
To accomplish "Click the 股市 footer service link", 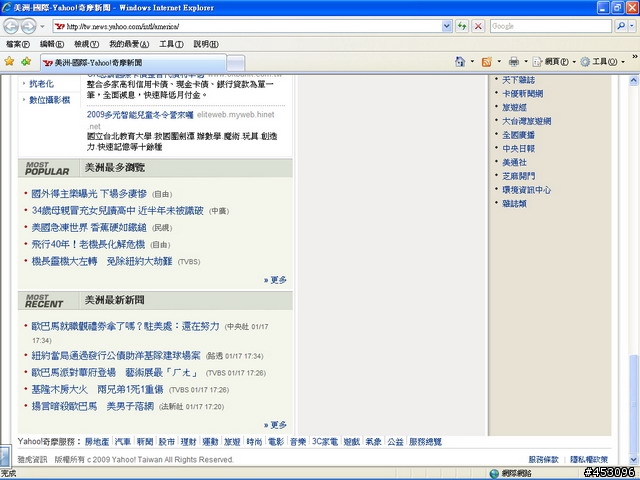I will (167, 442).
